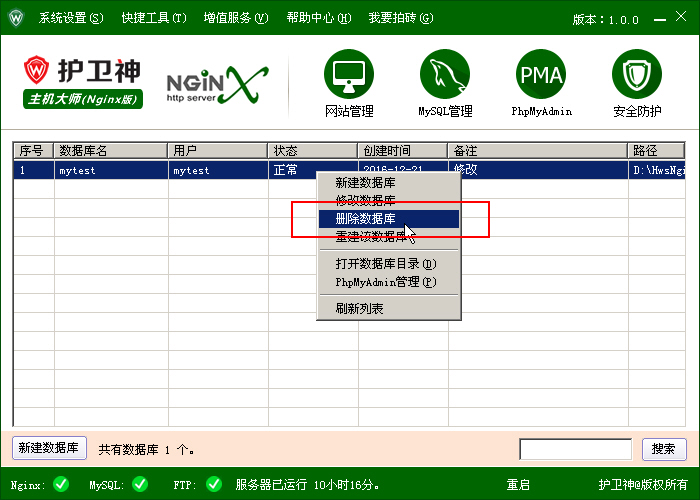
Task: Open the MySQL管理 dolphin icon
Action: point(445,74)
